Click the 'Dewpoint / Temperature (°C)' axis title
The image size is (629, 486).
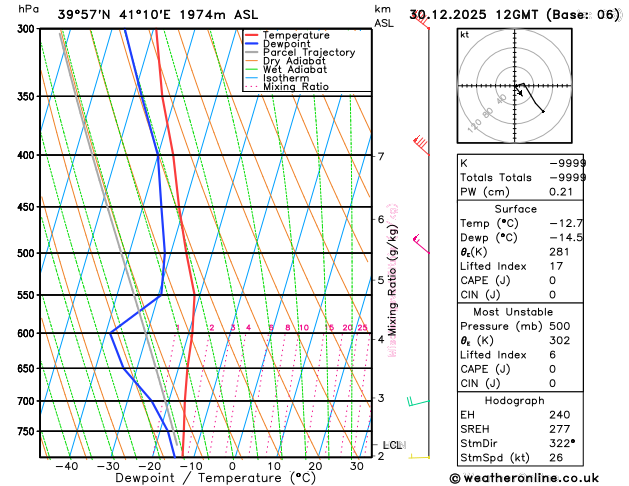(215, 478)
